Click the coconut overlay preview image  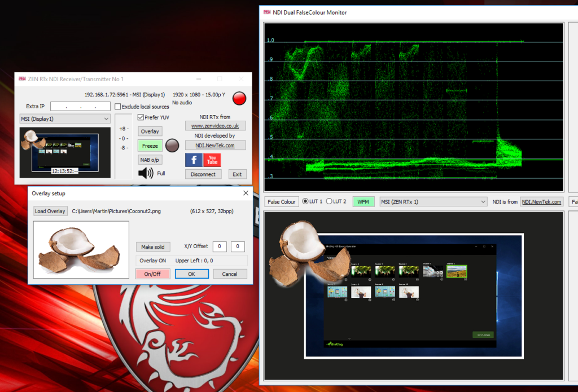pyautogui.click(x=81, y=250)
